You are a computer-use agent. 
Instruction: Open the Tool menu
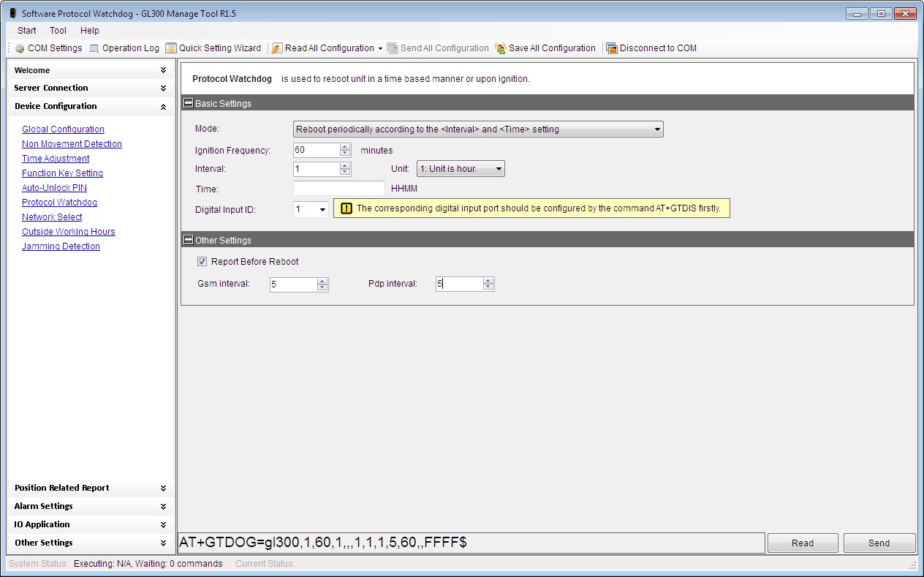58,31
